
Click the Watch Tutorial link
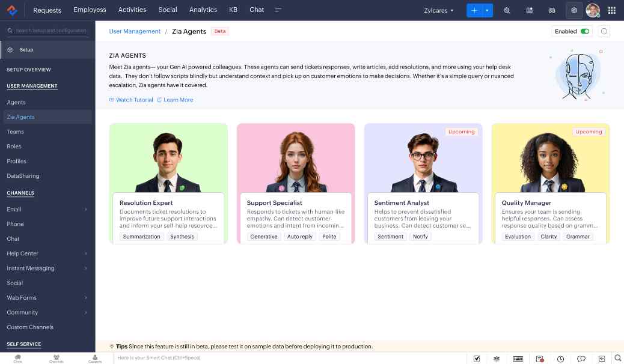(130, 100)
